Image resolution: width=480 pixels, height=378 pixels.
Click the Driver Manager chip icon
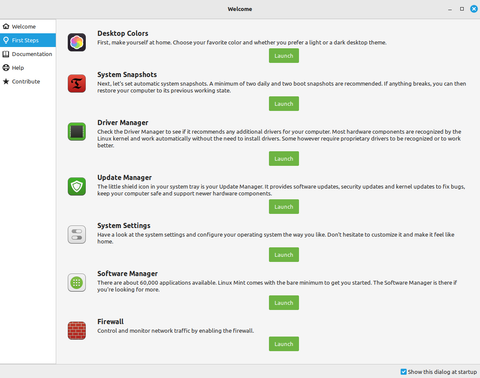click(x=77, y=131)
